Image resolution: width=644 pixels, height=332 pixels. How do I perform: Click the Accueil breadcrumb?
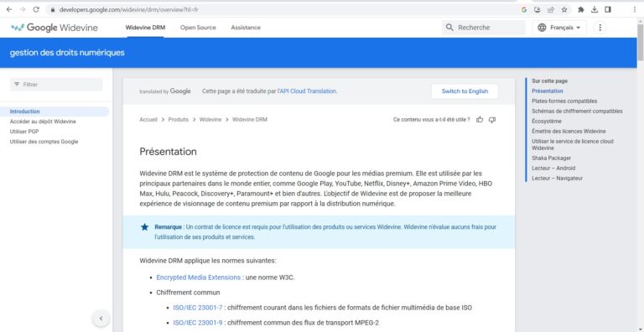click(x=148, y=120)
